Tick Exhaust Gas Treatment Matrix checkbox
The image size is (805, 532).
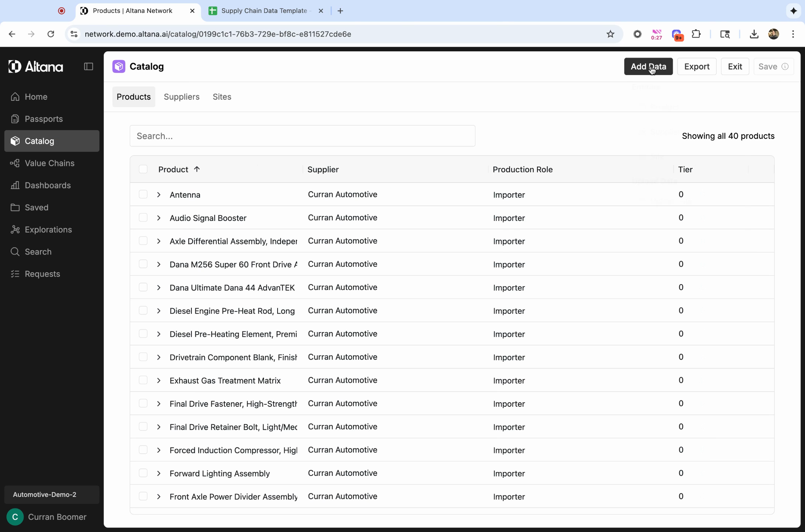(x=143, y=380)
